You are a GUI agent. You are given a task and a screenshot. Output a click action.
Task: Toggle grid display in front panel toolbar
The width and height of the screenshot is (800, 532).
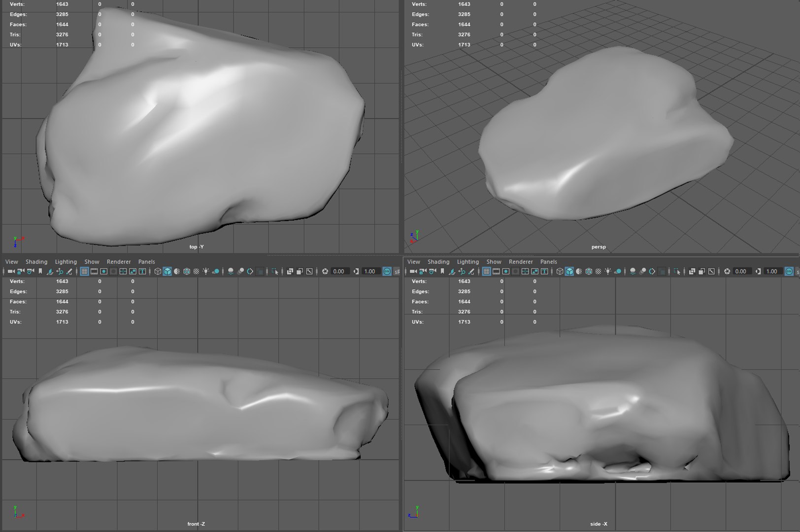point(84,271)
